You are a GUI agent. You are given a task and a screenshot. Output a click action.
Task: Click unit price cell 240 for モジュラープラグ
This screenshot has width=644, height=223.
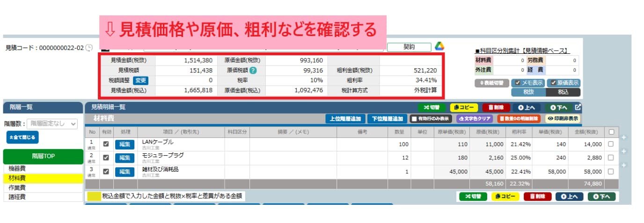pyautogui.click(x=553, y=158)
